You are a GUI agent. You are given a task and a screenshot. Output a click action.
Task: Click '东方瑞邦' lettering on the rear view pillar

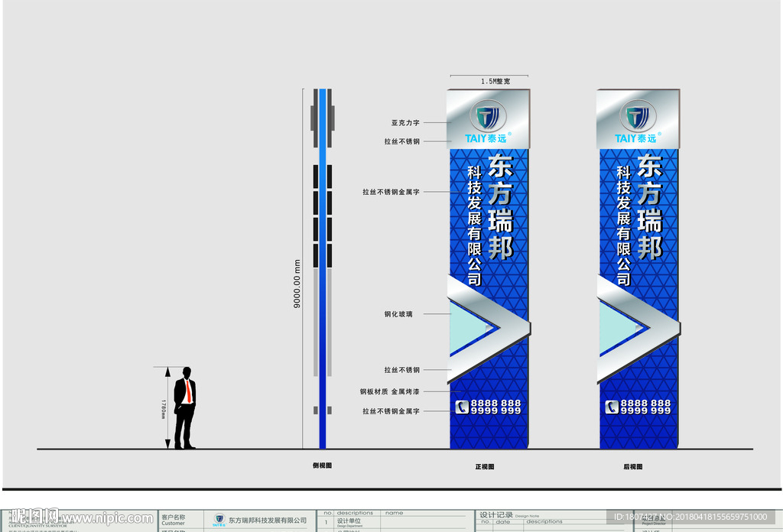650,207
